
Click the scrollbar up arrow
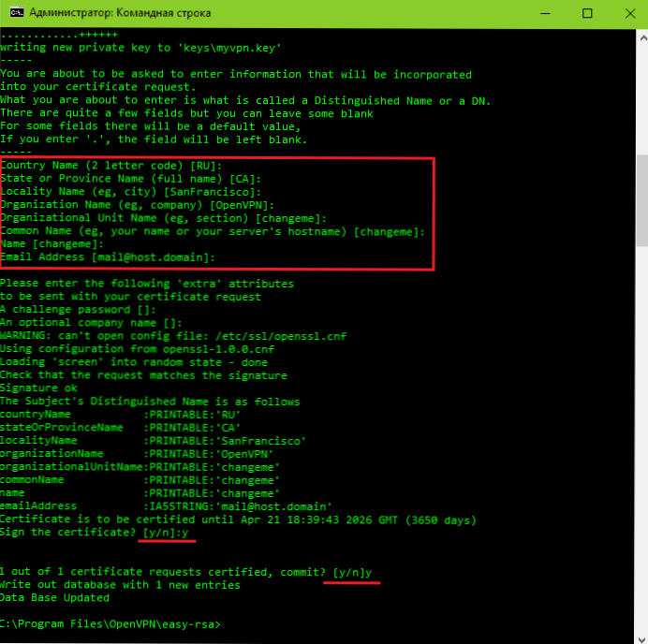point(640,36)
